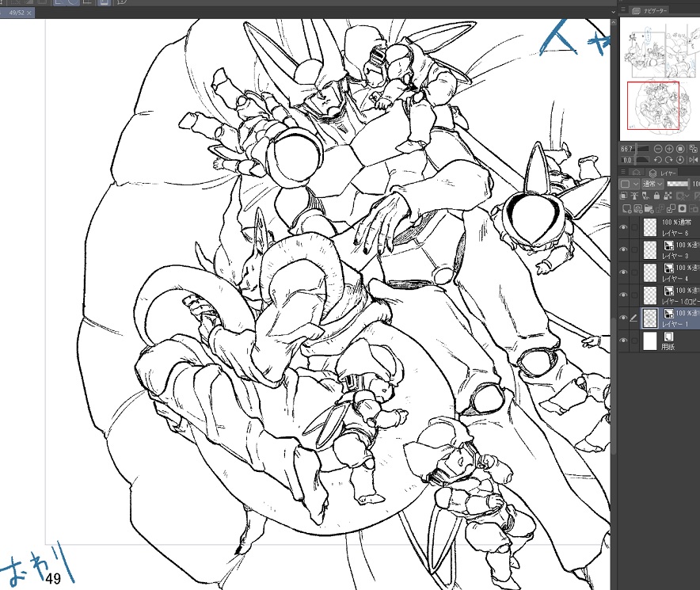The image size is (700, 590).
Task: Toggle clip to layer below icon
Action: (624, 196)
